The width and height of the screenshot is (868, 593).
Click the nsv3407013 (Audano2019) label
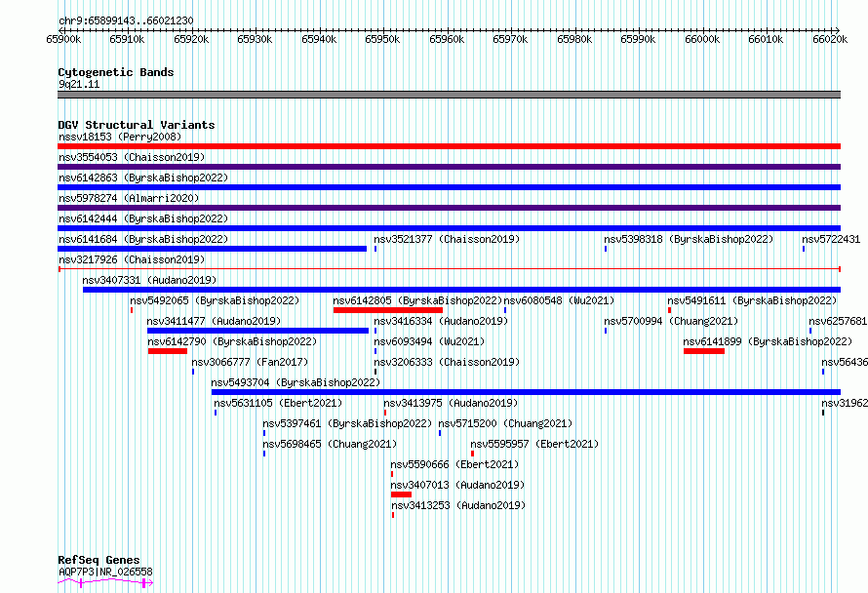pyautogui.click(x=457, y=485)
